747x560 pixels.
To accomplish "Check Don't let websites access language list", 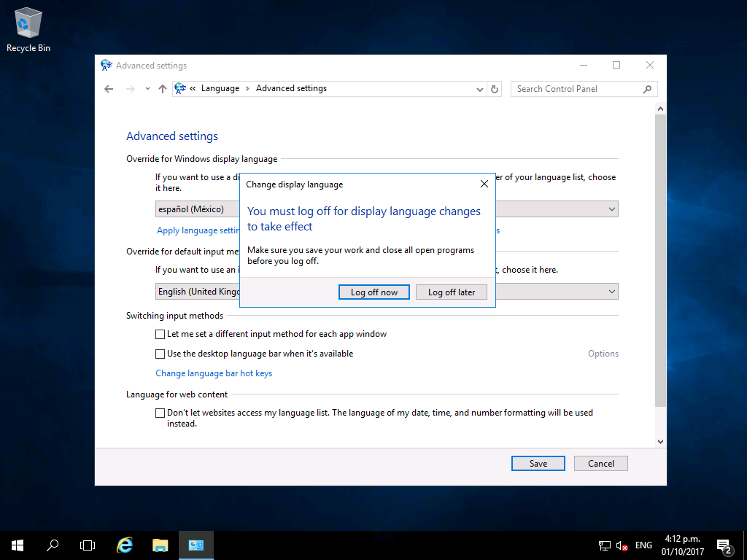I will pos(160,413).
